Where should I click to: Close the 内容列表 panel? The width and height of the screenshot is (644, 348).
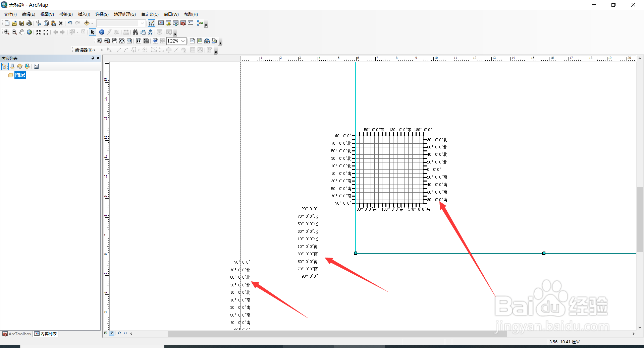pyautogui.click(x=98, y=58)
